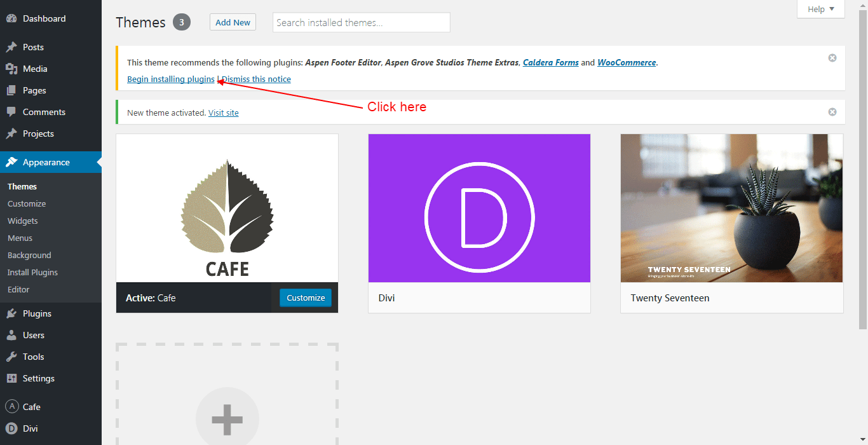The width and height of the screenshot is (868, 445).
Task: Click the Customize button on Cafe theme
Action: [x=306, y=298]
